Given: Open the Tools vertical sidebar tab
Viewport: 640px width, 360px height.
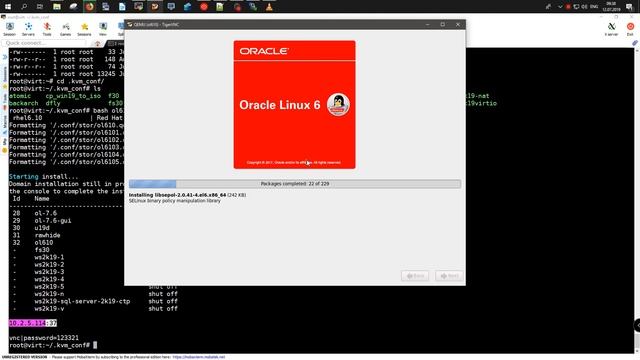Looking at the screenshot, I should pyautogui.click(x=4, y=101).
